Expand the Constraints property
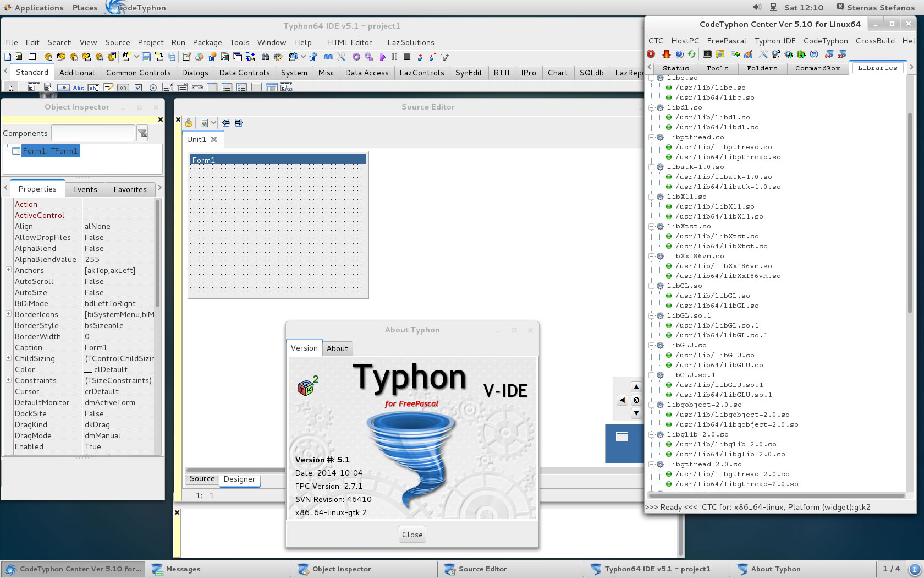924x578 pixels. [x=8, y=380]
